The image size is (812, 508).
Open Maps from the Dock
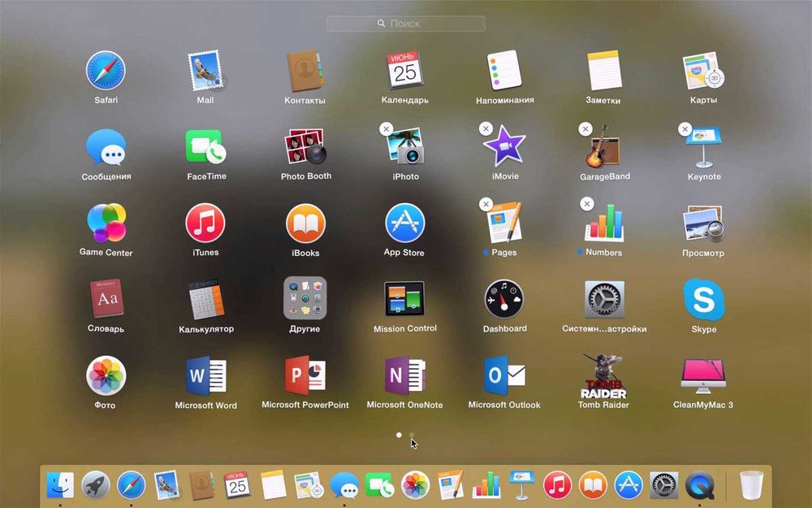309,485
